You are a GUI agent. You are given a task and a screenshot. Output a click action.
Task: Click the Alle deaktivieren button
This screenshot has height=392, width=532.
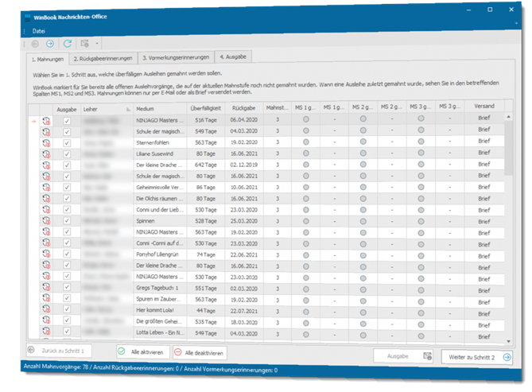point(200,353)
